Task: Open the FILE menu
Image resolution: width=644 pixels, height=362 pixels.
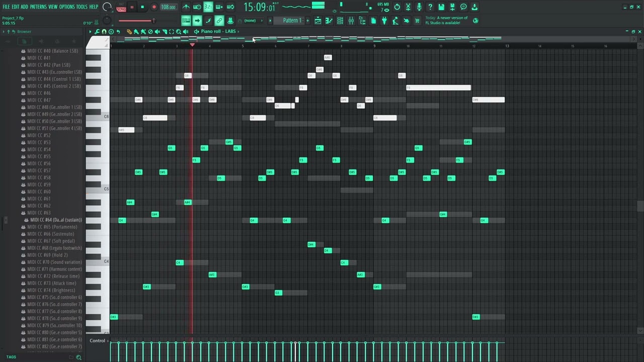Action: tap(7, 7)
